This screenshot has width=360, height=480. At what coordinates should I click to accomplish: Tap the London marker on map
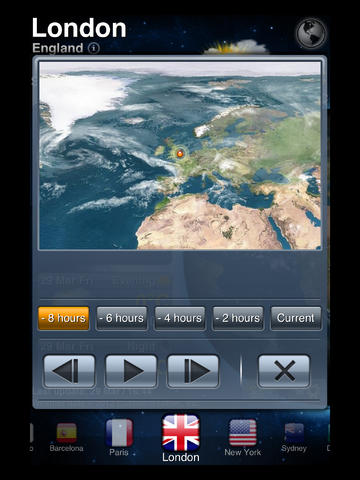tap(180, 153)
